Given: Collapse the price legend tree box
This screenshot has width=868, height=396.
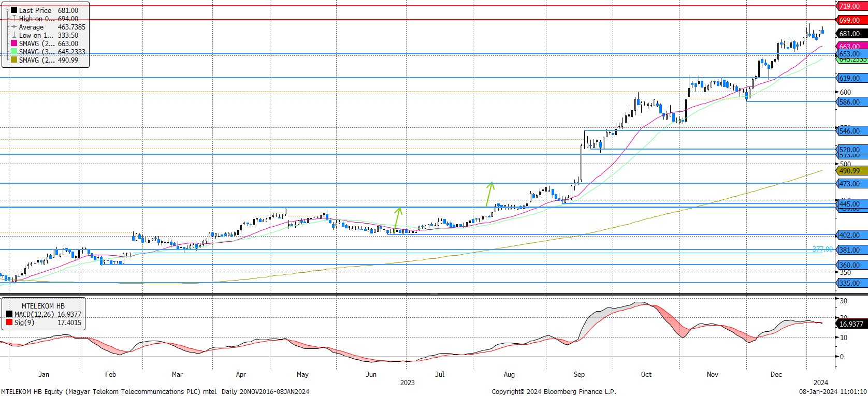Looking at the screenshot, I should pyautogui.click(x=7, y=10).
